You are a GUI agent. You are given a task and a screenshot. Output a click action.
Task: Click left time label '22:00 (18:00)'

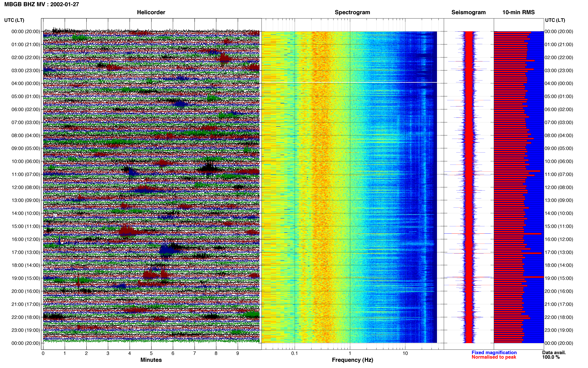(26, 317)
